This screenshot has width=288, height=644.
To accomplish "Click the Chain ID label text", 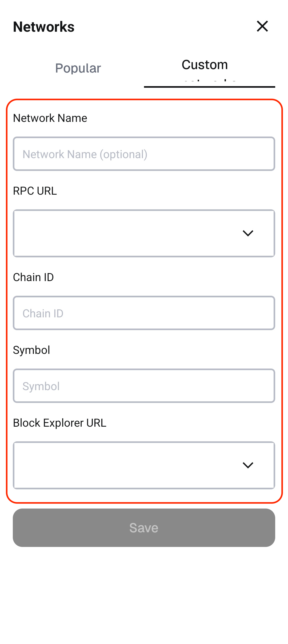I will [x=33, y=277].
